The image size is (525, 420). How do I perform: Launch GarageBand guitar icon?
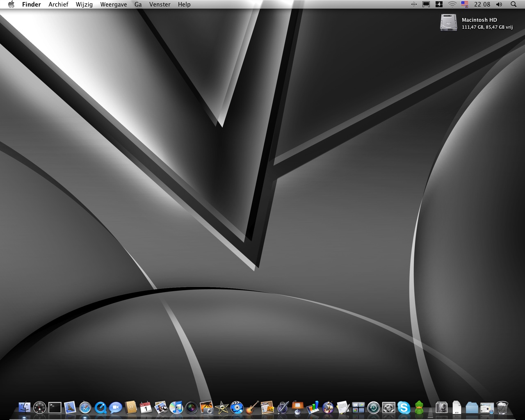[252, 408]
